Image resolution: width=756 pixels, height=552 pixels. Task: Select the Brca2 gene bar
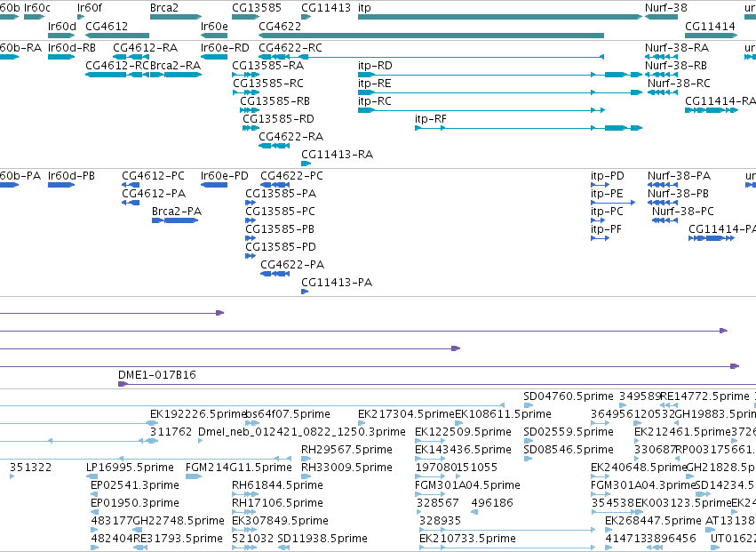(x=176, y=17)
